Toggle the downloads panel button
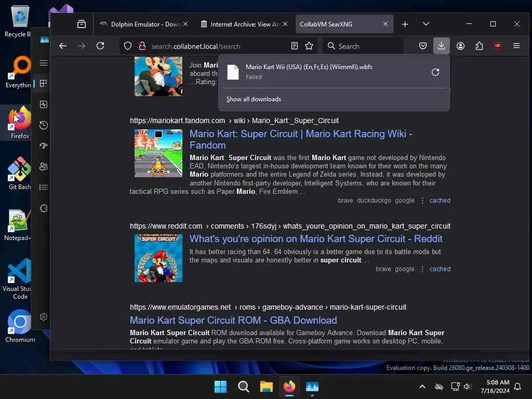Viewport: 532px width, 399px height. 442,46
